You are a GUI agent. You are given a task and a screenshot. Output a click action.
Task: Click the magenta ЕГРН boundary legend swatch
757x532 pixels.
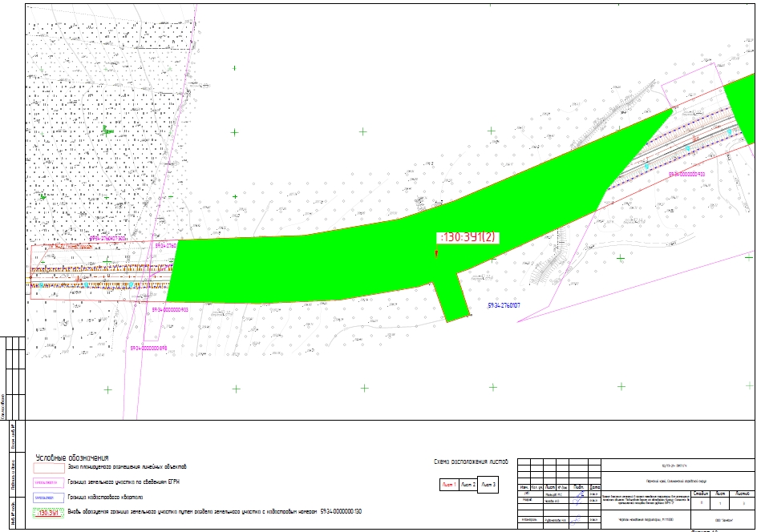[x=49, y=482]
